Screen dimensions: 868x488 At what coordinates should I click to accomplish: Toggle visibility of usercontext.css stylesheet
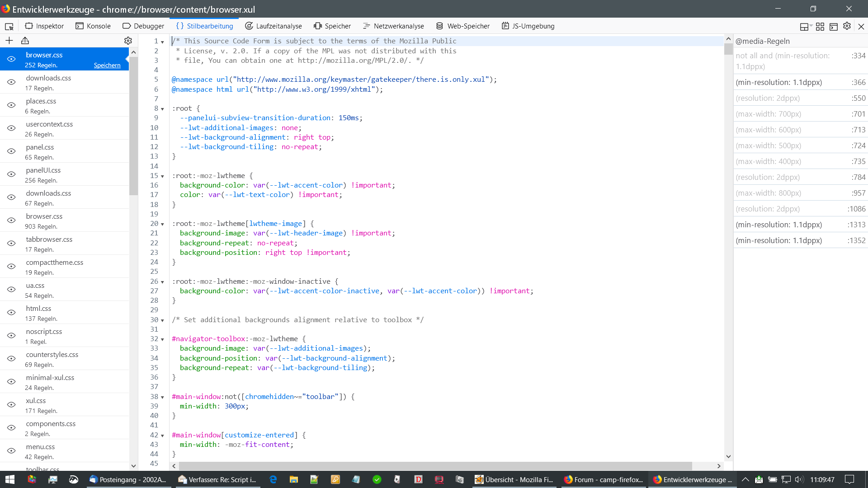(x=11, y=128)
